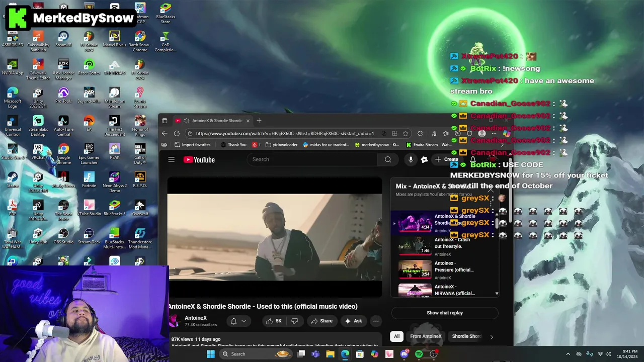Click the Ask button under the video
This screenshot has width=644, height=362.
point(353,321)
